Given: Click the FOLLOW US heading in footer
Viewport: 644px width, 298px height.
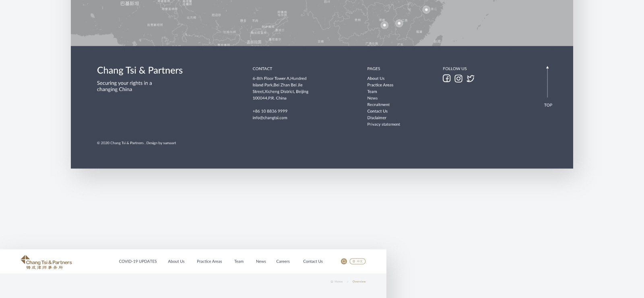Looking at the screenshot, I should click(x=455, y=69).
